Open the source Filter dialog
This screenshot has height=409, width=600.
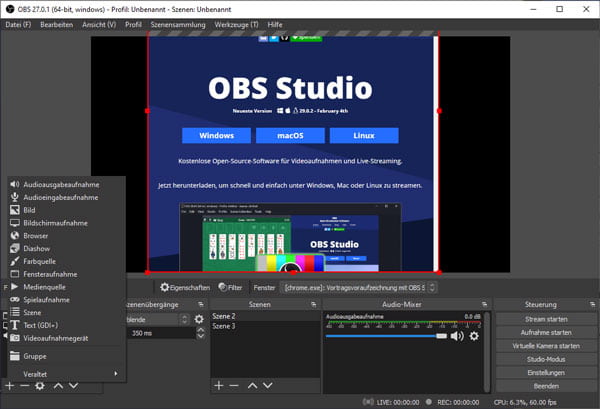click(x=230, y=287)
